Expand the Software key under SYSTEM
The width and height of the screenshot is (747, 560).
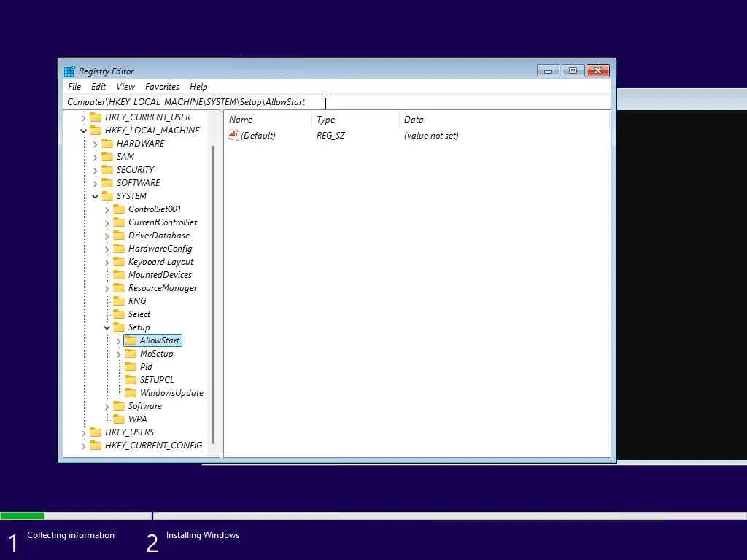107,407
